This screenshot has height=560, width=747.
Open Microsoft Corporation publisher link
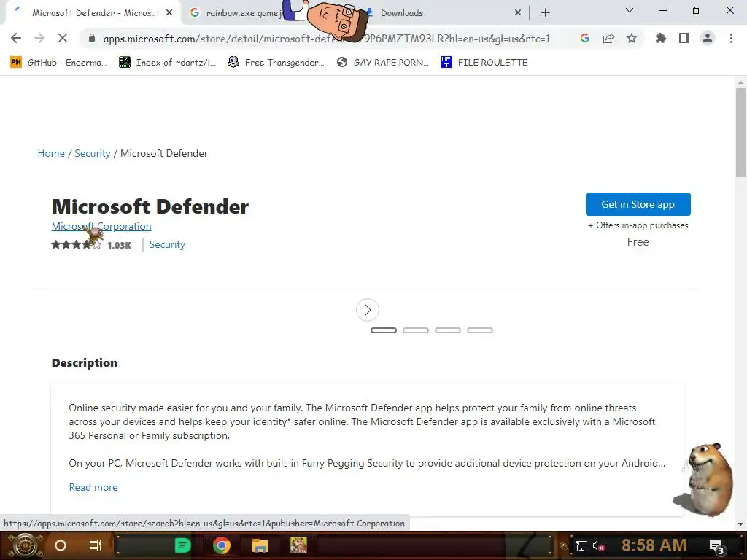tap(101, 226)
